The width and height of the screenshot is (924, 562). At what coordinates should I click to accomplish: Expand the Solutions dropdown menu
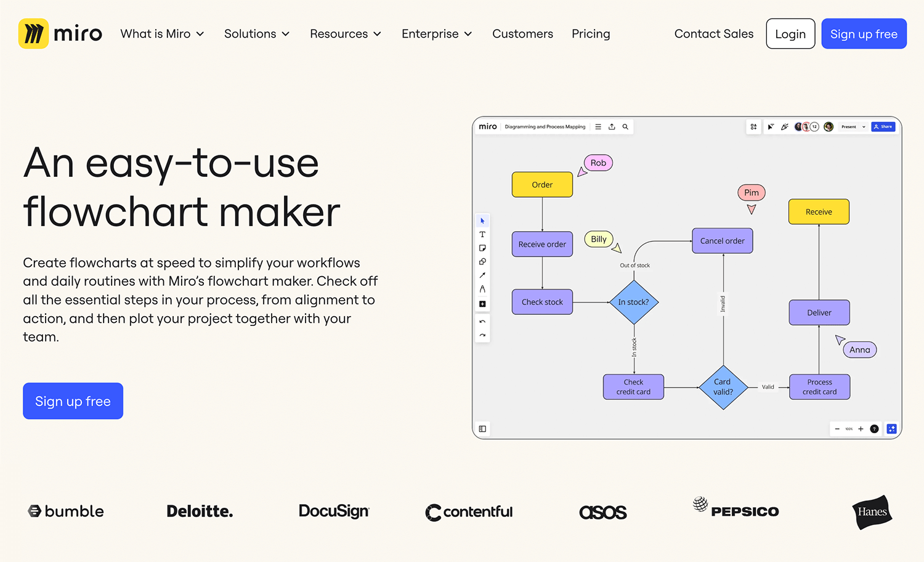256,34
